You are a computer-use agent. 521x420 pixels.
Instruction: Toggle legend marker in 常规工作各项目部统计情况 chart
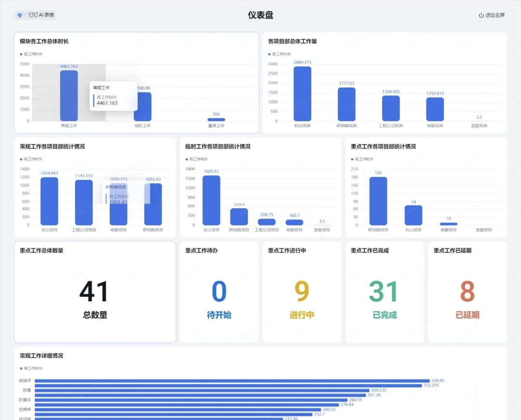[x=21, y=159]
